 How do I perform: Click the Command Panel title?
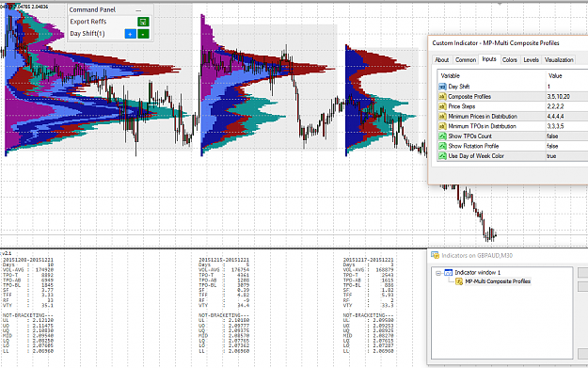[92, 9]
